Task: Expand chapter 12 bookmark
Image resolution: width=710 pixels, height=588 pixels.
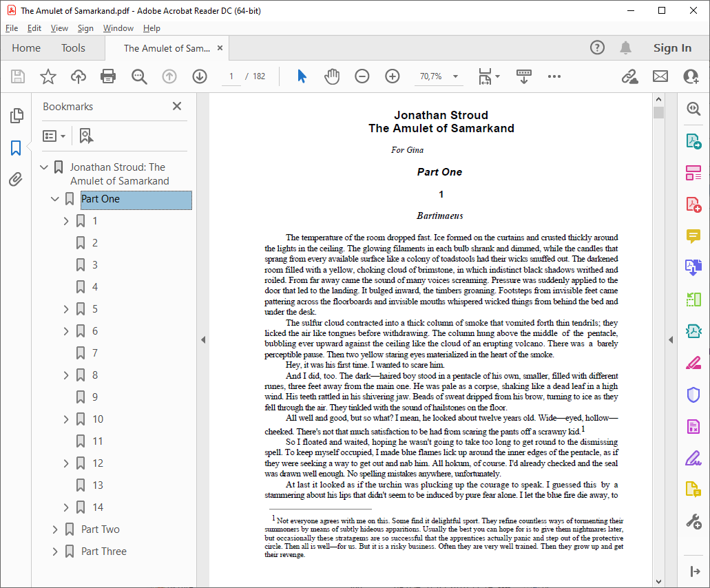Action: pyautogui.click(x=66, y=463)
